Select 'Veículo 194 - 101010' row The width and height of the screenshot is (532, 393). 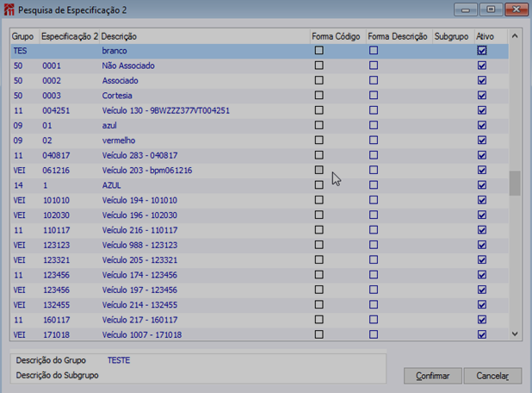click(x=260, y=201)
